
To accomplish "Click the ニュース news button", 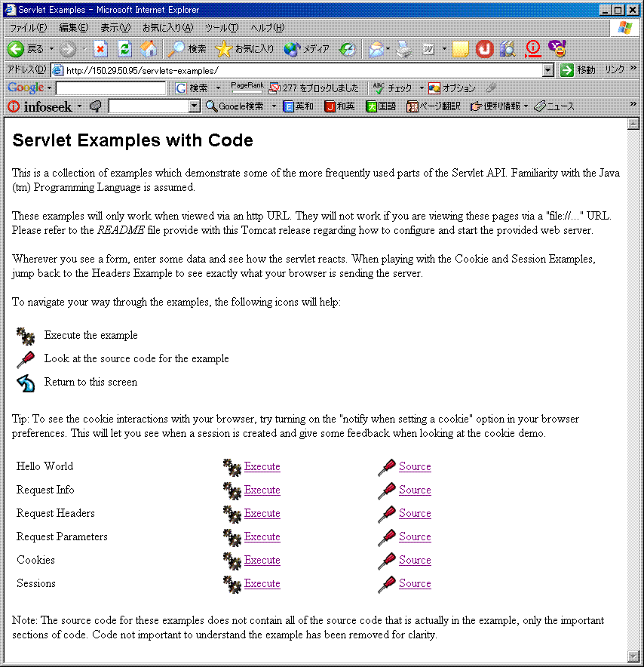I will (554, 106).
